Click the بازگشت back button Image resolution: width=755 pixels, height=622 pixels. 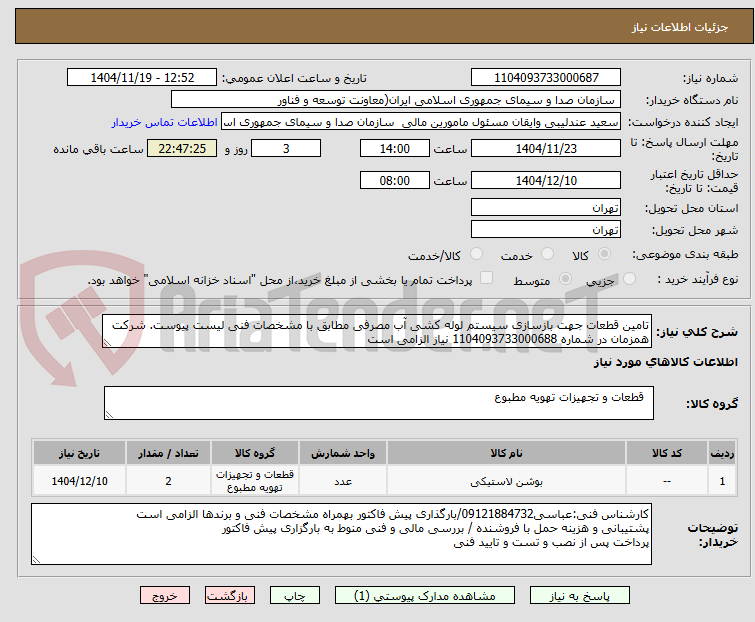229,596
